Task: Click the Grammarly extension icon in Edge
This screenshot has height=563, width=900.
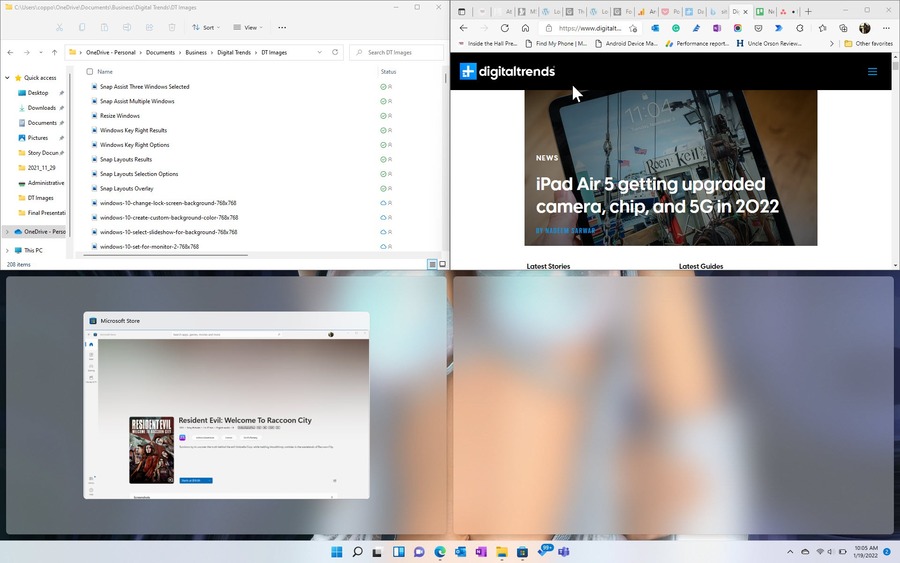Action: pyautogui.click(x=676, y=28)
